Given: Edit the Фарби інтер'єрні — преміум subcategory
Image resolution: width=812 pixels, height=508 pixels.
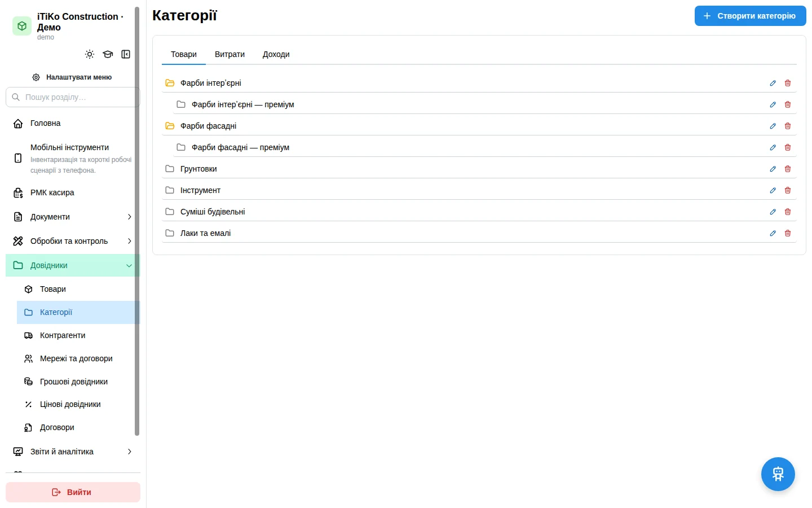Looking at the screenshot, I should 773,104.
